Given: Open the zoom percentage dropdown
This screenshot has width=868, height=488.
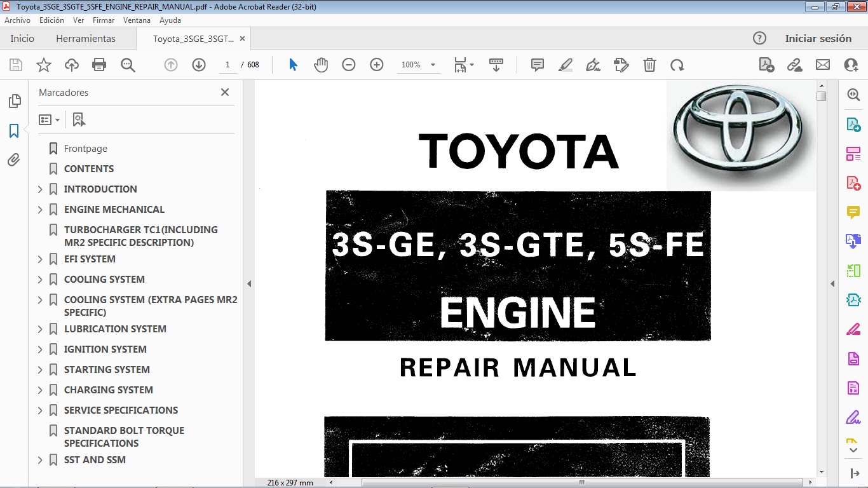Looking at the screenshot, I should (x=433, y=64).
